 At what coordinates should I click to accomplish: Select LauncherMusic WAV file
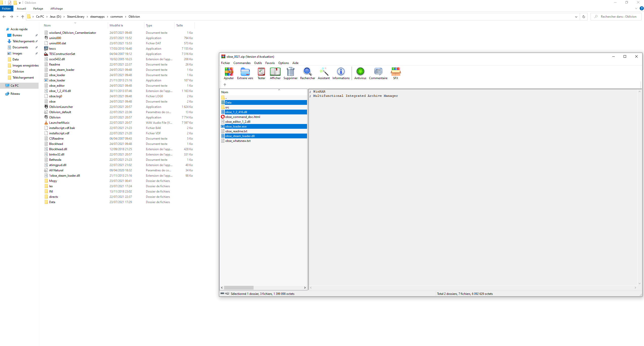pos(59,123)
